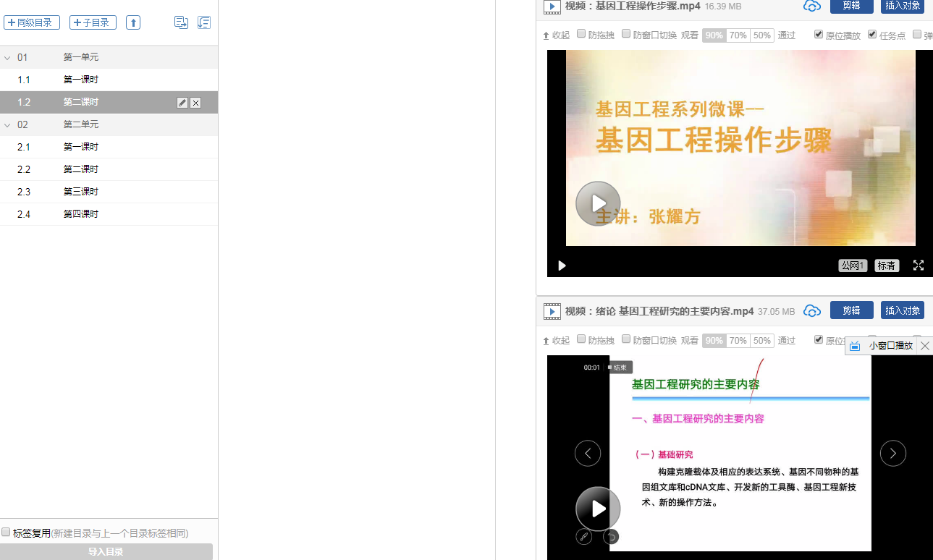Select the 第二单元 unit row title
This screenshot has width=933, height=560.
click(x=81, y=124)
